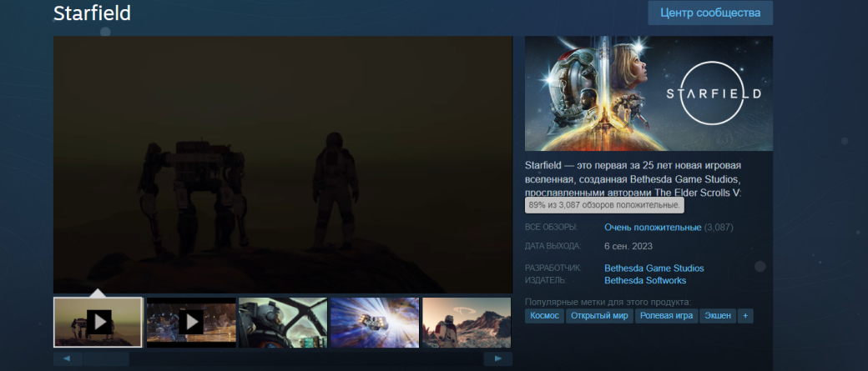Screen dimensions: 868x371
Task: Expand more tags with plus button
Action: (x=745, y=316)
